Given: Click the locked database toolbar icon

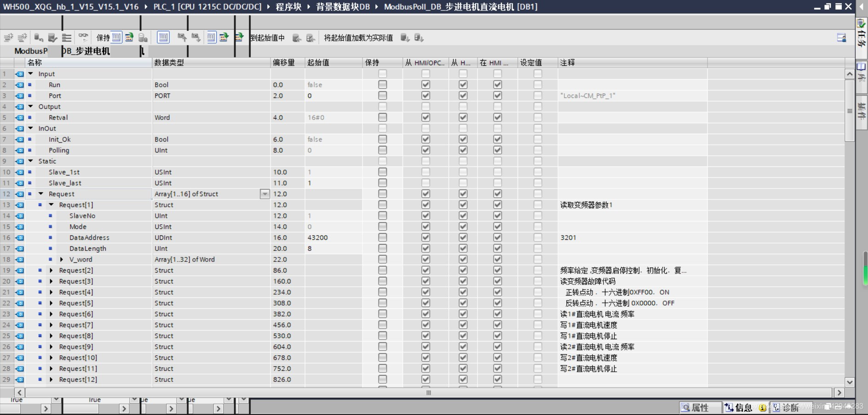Looking at the screenshot, I should coord(143,38).
